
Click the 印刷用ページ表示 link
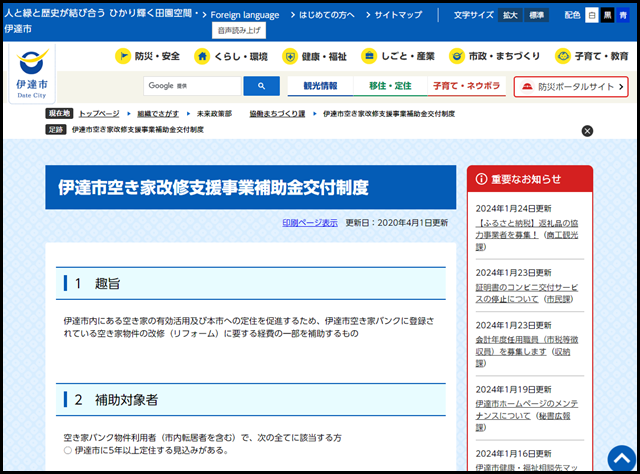309,222
